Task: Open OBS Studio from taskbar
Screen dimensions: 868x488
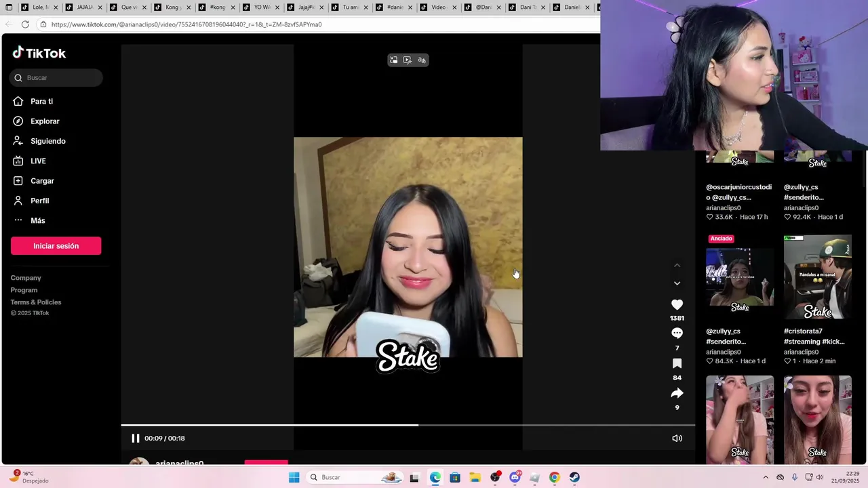Action: point(495,477)
